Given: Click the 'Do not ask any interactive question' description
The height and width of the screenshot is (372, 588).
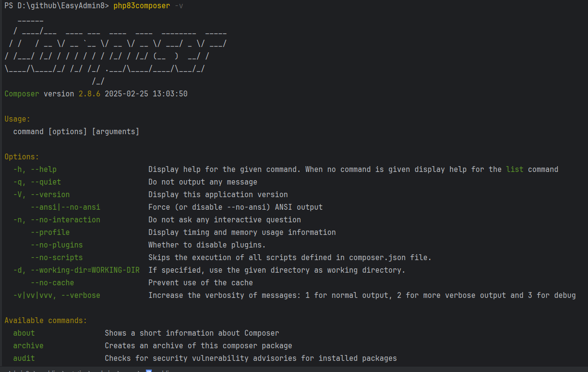Looking at the screenshot, I should 224,220.
